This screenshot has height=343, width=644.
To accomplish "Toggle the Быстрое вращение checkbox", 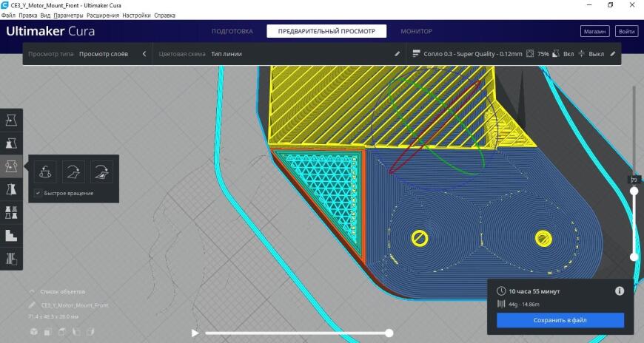I will (38, 193).
